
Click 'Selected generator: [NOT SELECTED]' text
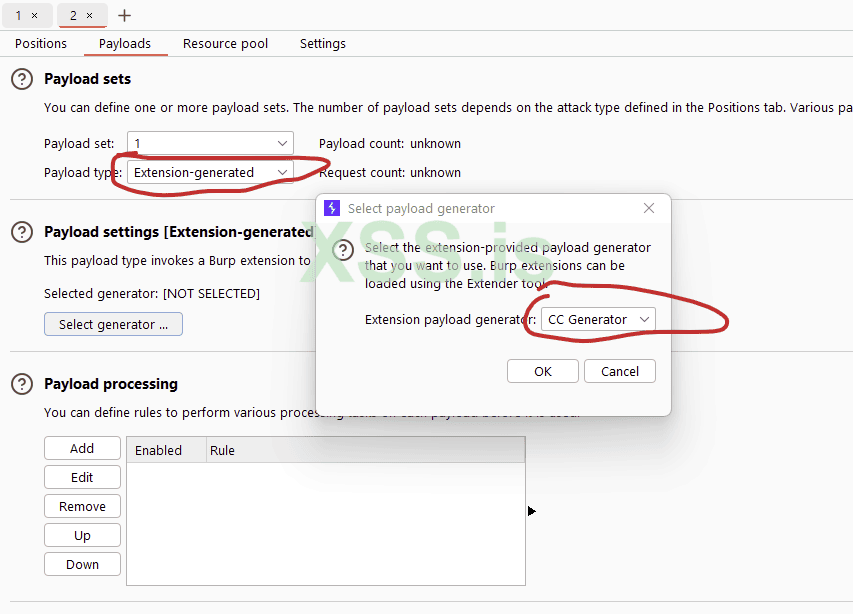(152, 294)
